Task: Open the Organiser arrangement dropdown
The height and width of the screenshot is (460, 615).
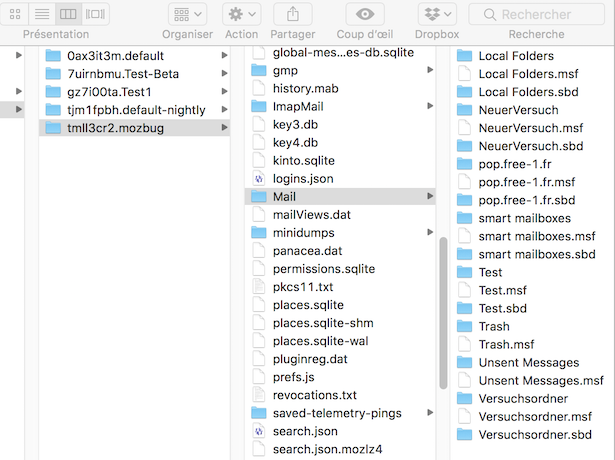Action: 187,14
